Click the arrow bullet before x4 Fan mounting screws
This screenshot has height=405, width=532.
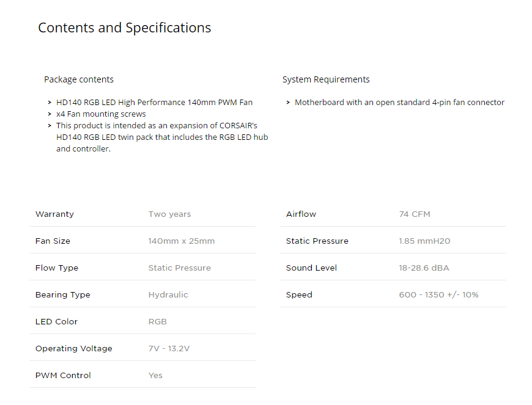pyautogui.click(x=50, y=114)
